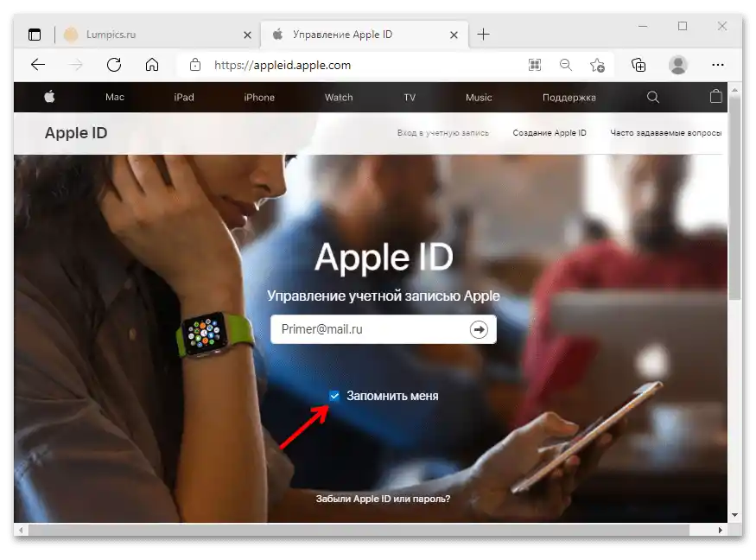Screen dimensions: 756x560
Task: Open the Поддержка menu item
Action: (x=569, y=98)
